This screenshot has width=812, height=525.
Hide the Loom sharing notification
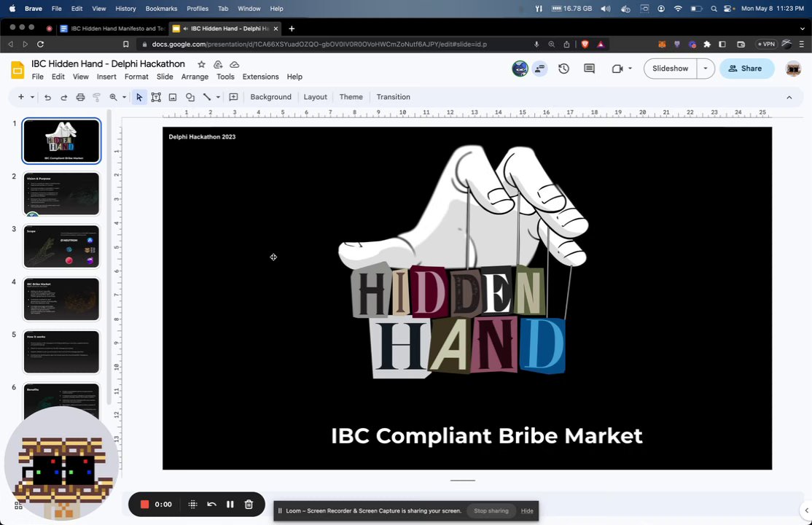pos(527,511)
